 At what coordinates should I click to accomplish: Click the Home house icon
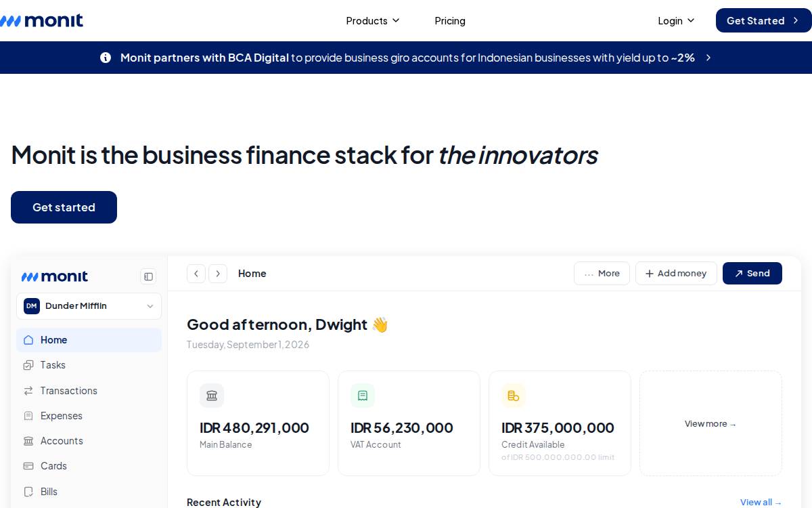click(x=28, y=340)
